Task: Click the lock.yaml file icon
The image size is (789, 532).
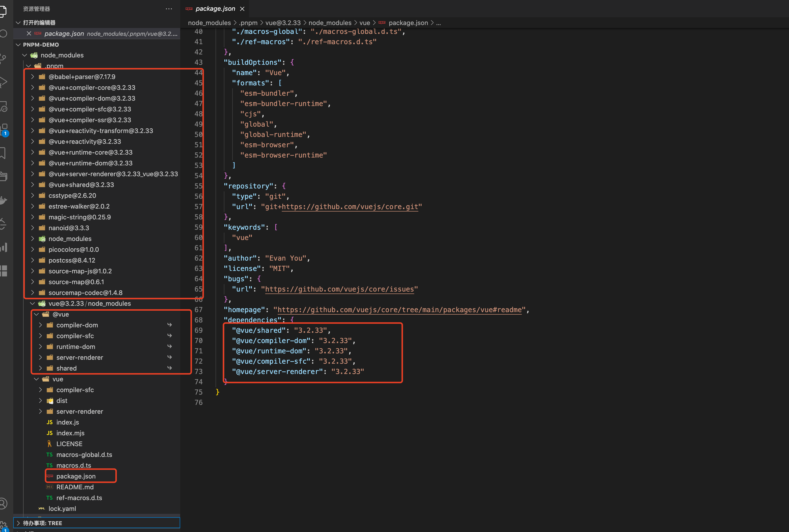Action: [42, 509]
